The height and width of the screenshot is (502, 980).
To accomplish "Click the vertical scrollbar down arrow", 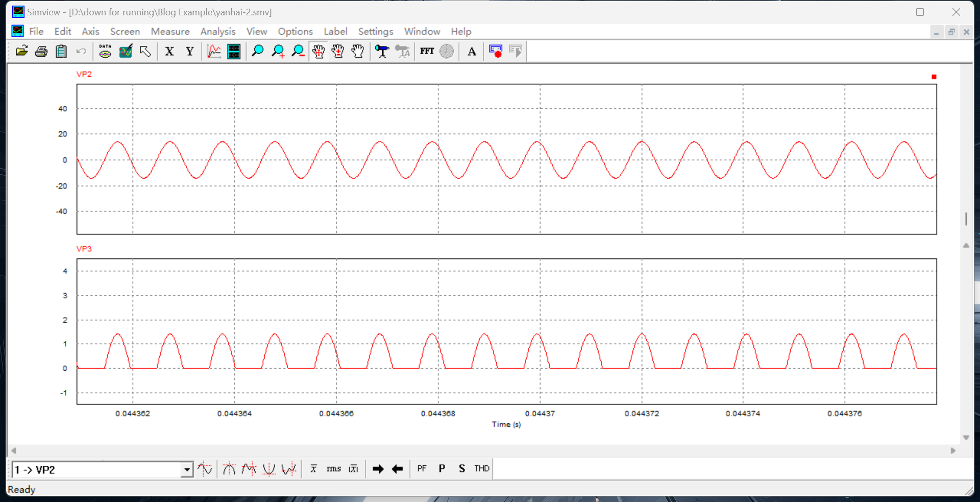I will pyautogui.click(x=966, y=438).
